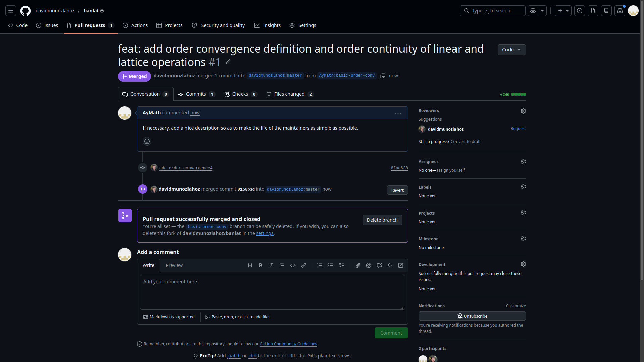
Task: Click green Comment submit button
Action: coord(391,333)
